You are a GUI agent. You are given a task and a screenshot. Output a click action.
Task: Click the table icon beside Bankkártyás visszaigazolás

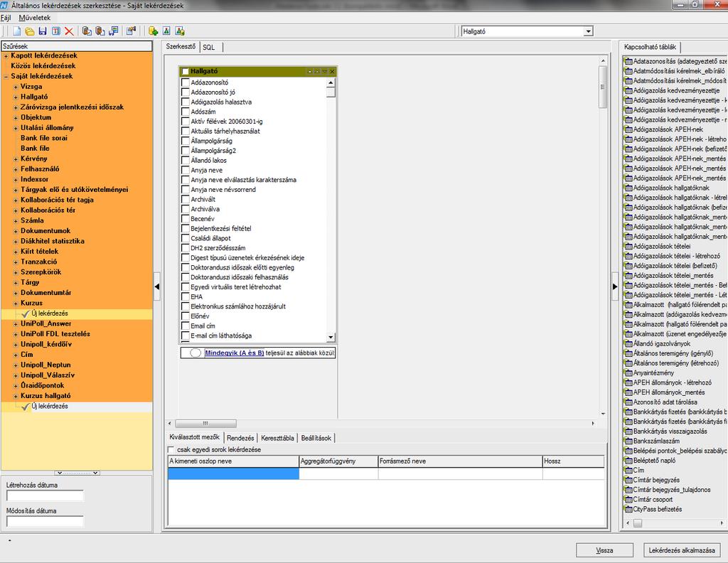tap(628, 431)
